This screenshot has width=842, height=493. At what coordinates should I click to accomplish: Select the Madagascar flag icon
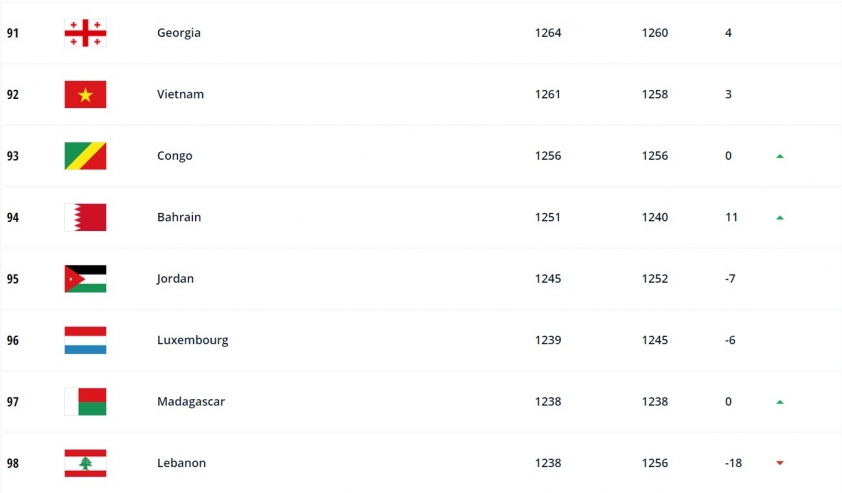tap(85, 402)
